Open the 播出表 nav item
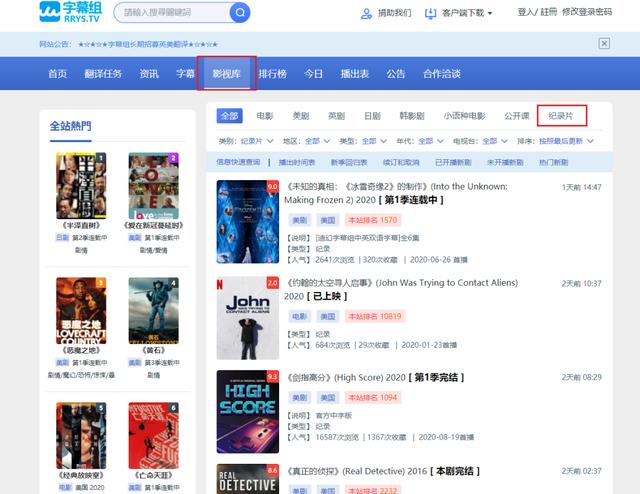Viewport: 640px width, 494px height. 355,74
